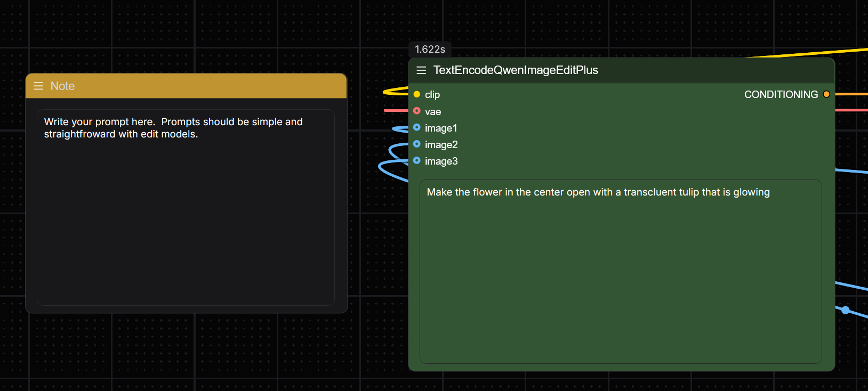The height and width of the screenshot is (391, 868).
Task: Click the CONDITIONING output label
Action: pos(781,94)
